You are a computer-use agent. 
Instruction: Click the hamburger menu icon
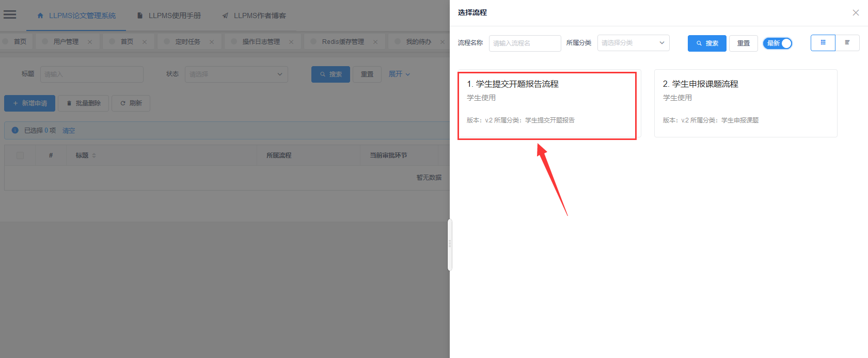point(10,14)
